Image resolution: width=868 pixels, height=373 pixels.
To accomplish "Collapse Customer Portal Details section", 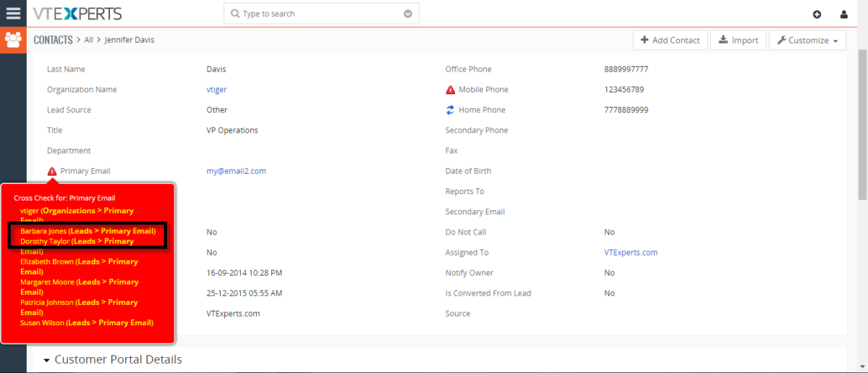I will tap(48, 360).
